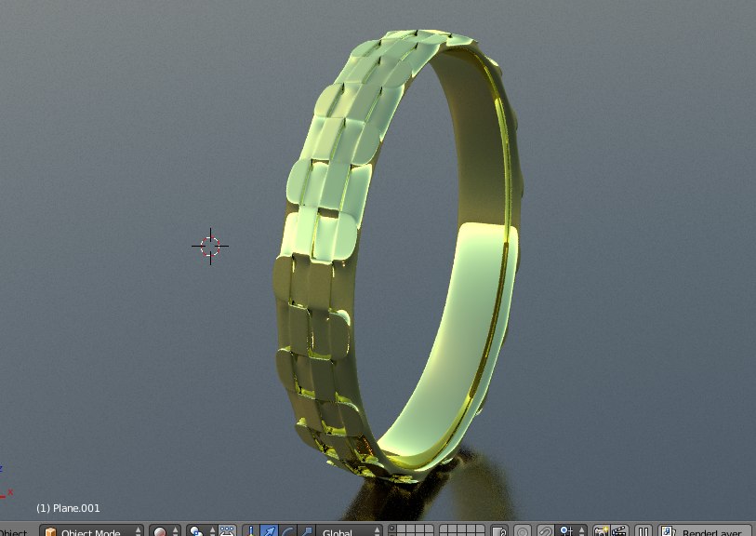Screen dimensions: 756x536
Task: Toggle lock camera and layers to scene
Action: pyautogui.click(x=500, y=532)
